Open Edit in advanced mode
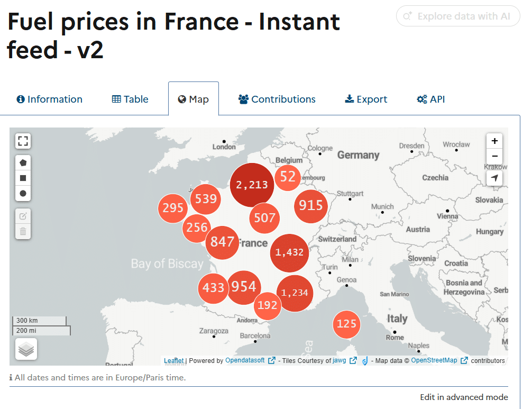Screen dimensions: 532x409 tap(464, 397)
